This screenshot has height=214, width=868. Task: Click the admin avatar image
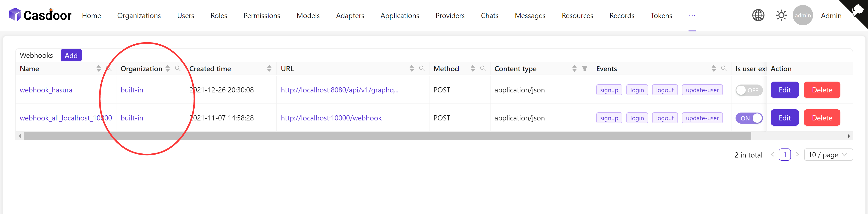click(803, 15)
